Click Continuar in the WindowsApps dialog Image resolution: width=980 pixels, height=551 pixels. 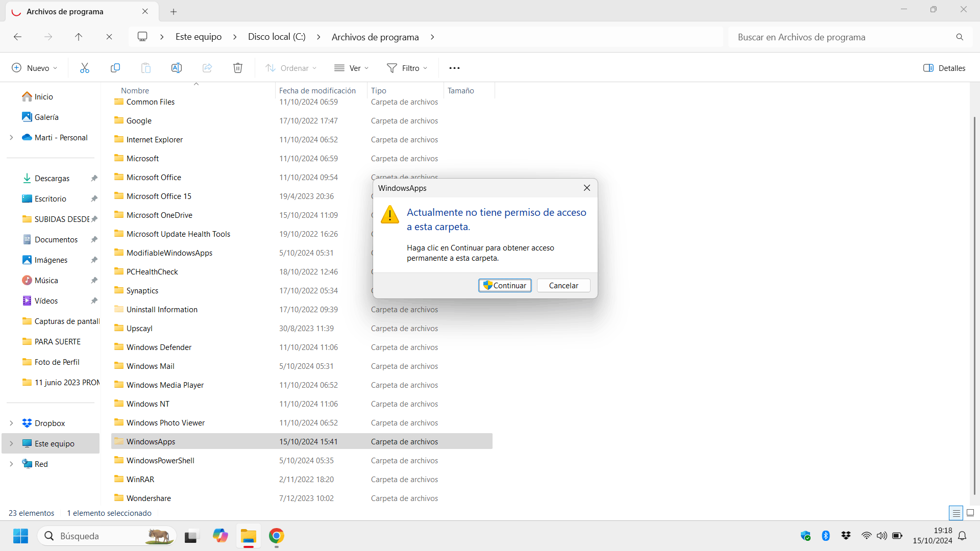pyautogui.click(x=505, y=285)
